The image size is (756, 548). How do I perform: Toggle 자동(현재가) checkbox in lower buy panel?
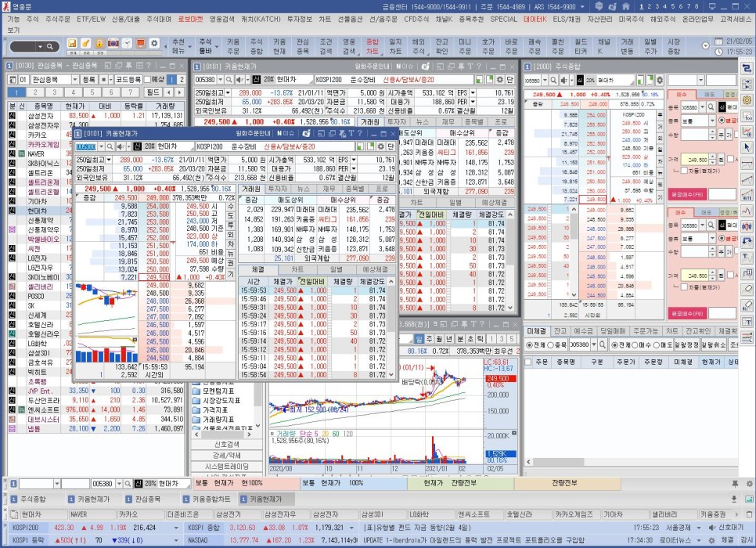684,287
